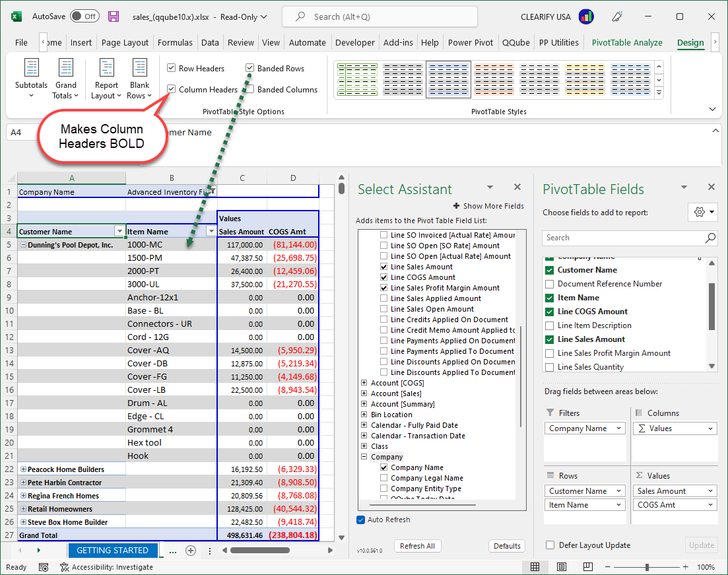Click the horizontal sheet scrollbar thumb
This screenshot has height=575, width=728.
[260, 551]
